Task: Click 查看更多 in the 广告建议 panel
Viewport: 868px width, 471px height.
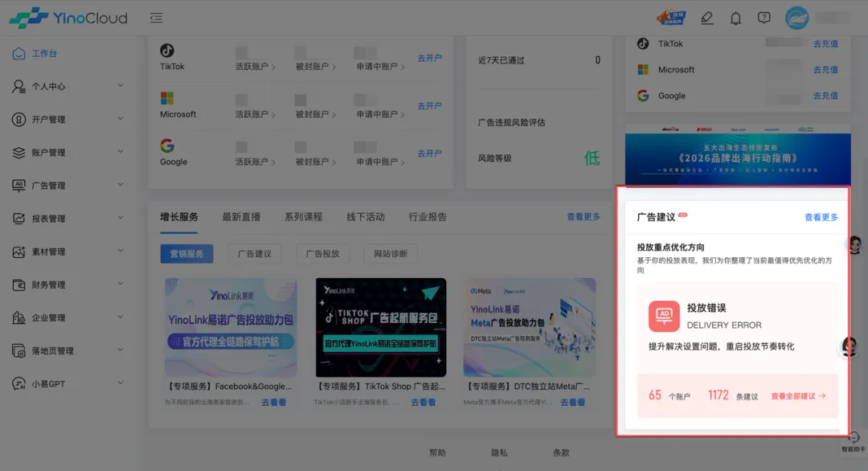Action: (821, 218)
